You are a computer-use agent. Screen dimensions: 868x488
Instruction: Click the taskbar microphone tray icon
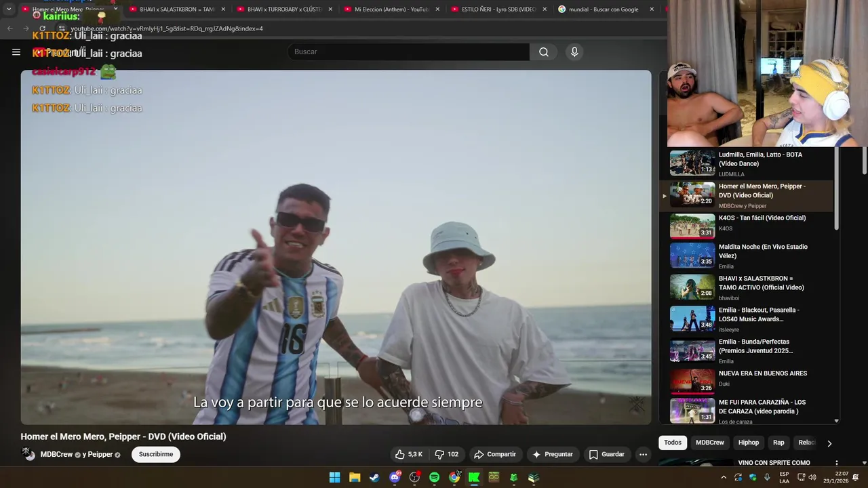point(767,477)
